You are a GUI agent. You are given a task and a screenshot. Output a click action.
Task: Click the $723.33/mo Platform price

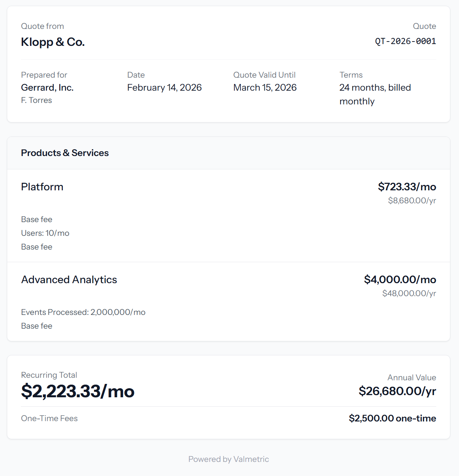[407, 187]
